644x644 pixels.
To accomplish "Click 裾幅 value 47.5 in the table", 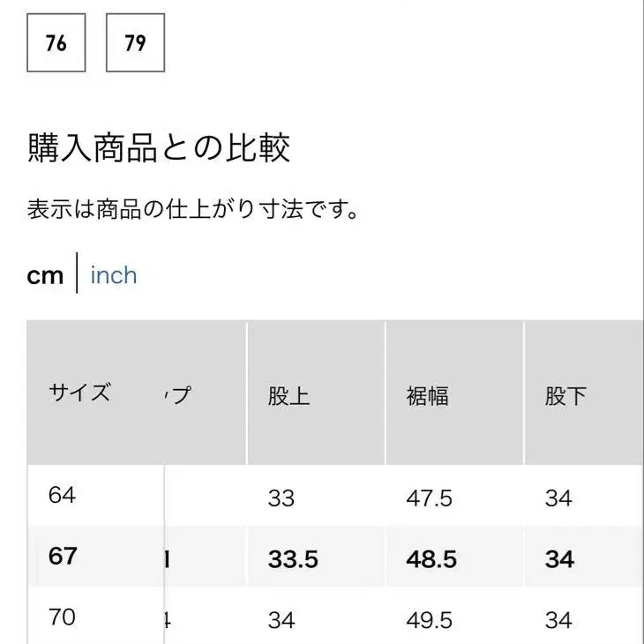I will pyautogui.click(x=429, y=498).
